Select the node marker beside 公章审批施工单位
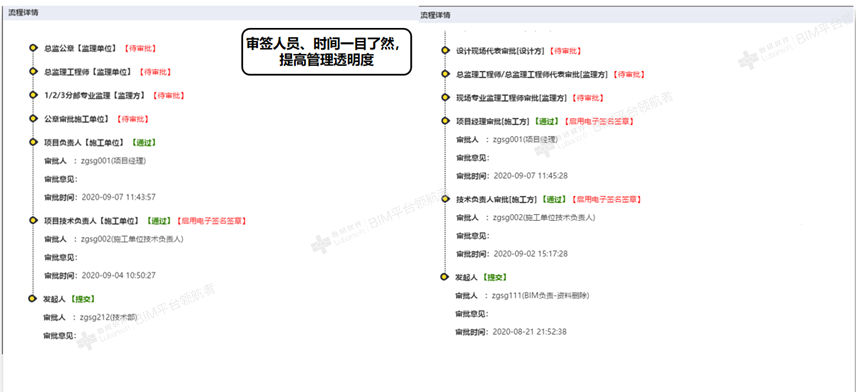The width and height of the screenshot is (856, 392). 33,118
